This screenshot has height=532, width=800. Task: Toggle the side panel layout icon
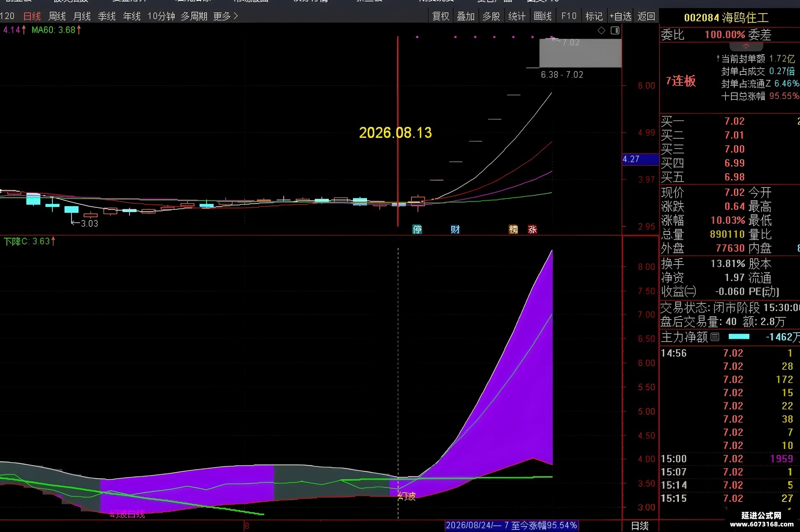click(x=615, y=31)
